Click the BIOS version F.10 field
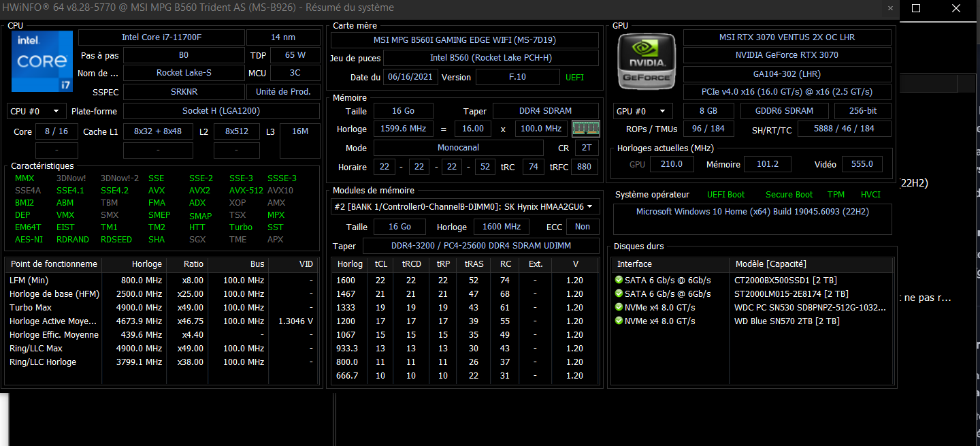 (x=517, y=77)
